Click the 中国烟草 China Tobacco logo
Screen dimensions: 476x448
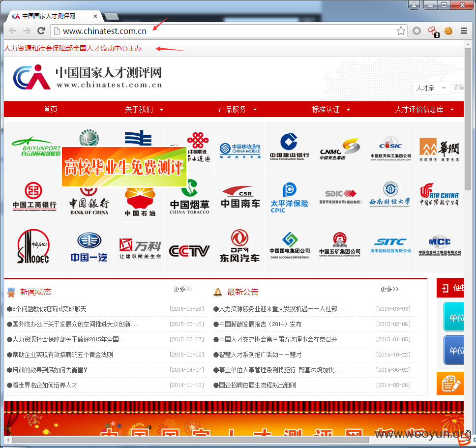[x=189, y=197]
